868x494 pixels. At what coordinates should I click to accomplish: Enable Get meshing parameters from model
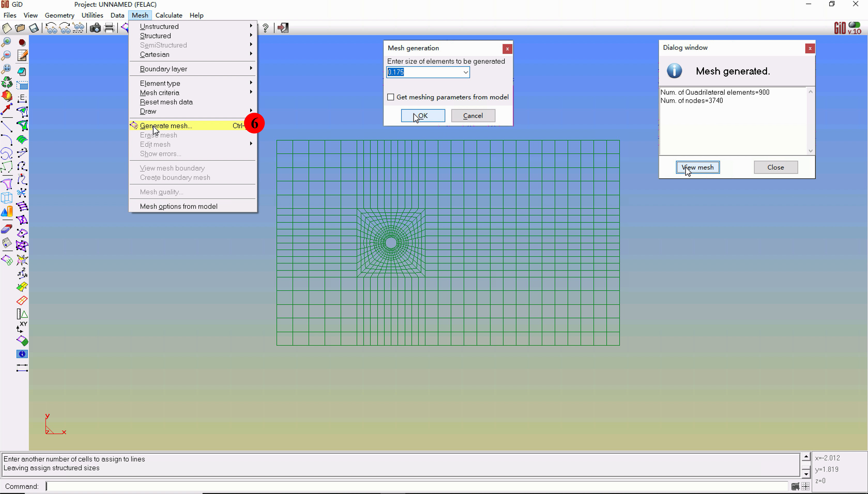click(391, 97)
